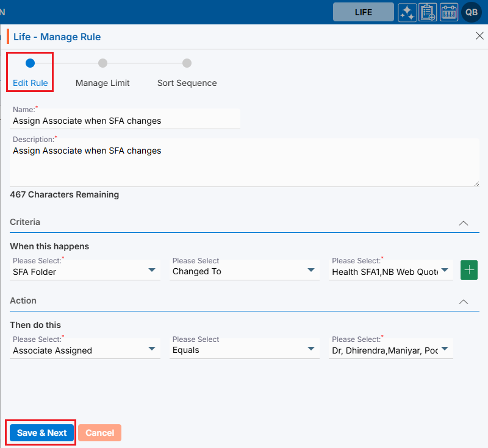Open the clipboard add-task icon
The width and height of the screenshot is (488, 448).
click(x=428, y=12)
